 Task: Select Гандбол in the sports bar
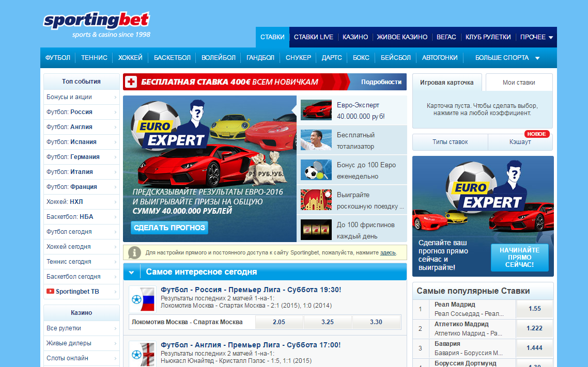(260, 58)
